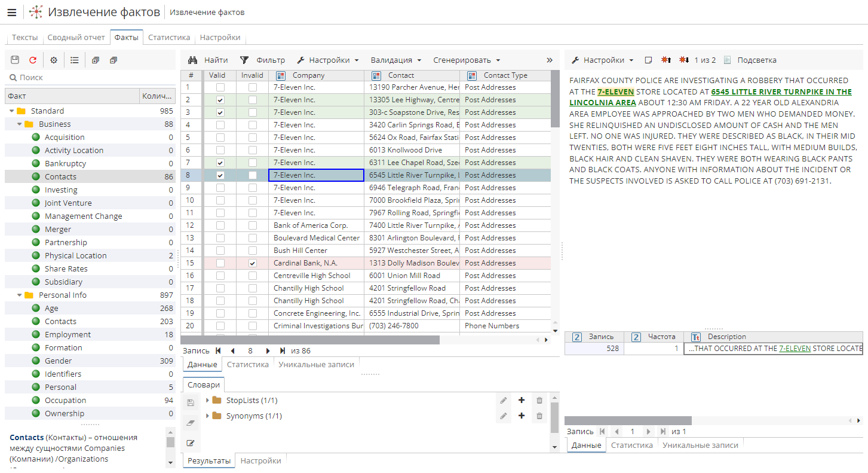
Task: Click the horizontal scrollbar under facts grid
Action: click(310, 340)
